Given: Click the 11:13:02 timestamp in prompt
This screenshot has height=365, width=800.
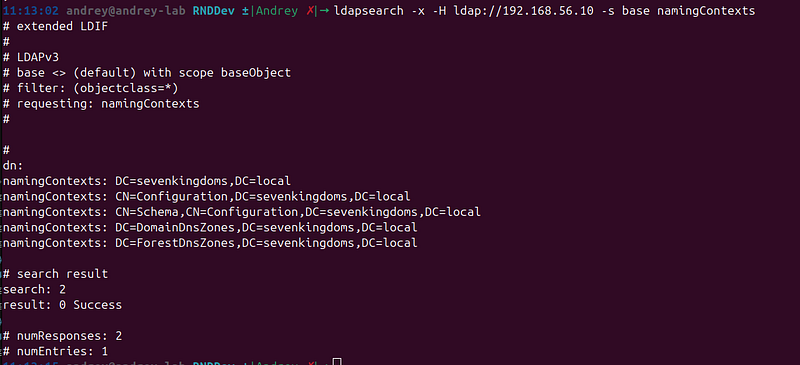Looking at the screenshot, I should pos(31,11).
